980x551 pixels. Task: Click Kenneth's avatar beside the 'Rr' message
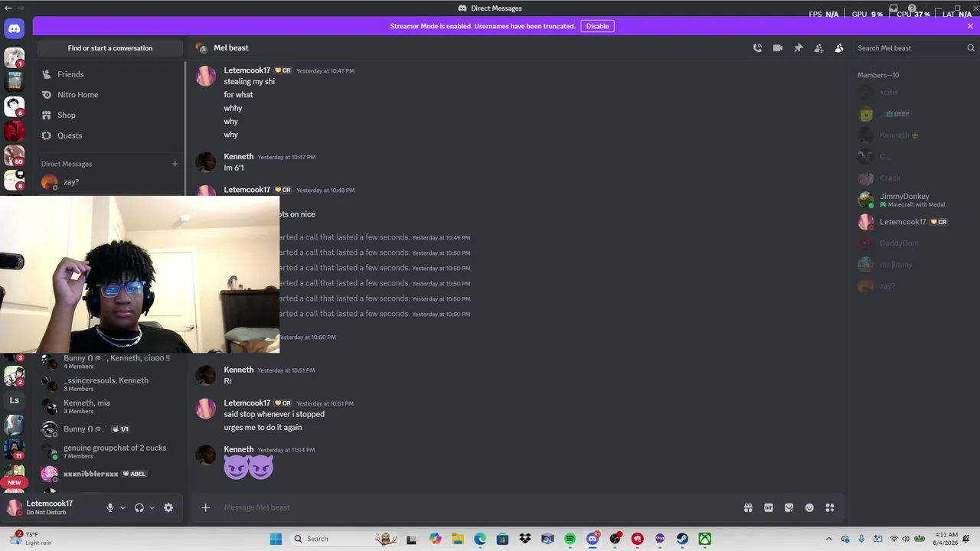206,375
